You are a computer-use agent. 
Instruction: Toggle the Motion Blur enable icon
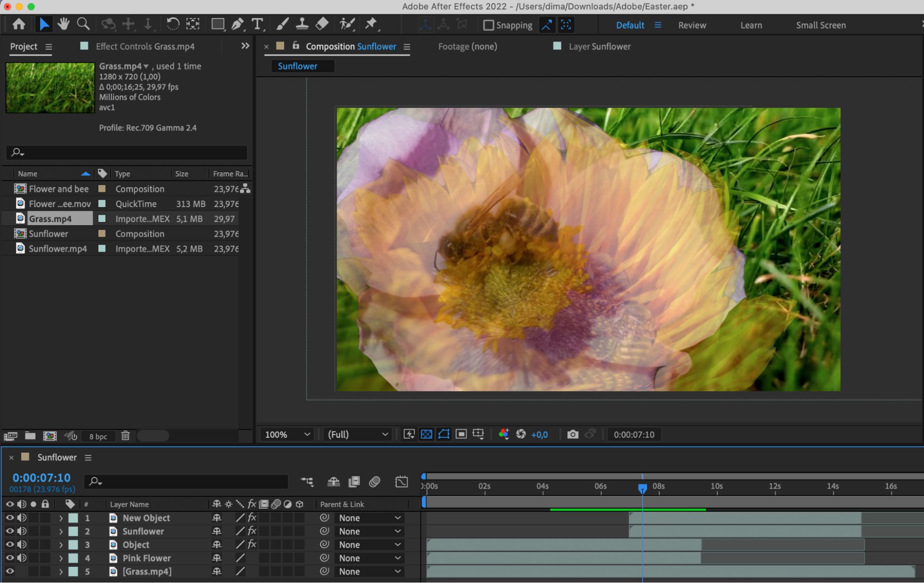point(375,482)
